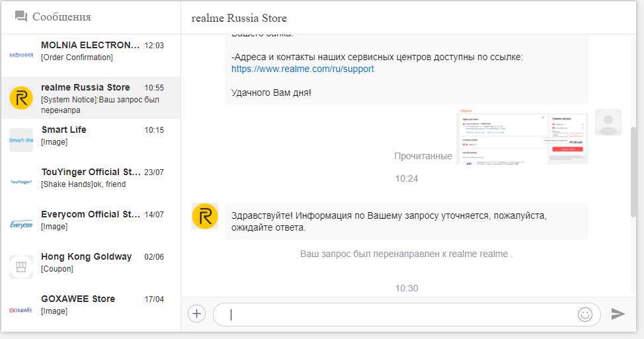Click the messages speech bubble icon
Viewport: 644px width, 339px height.
[21, 17]
